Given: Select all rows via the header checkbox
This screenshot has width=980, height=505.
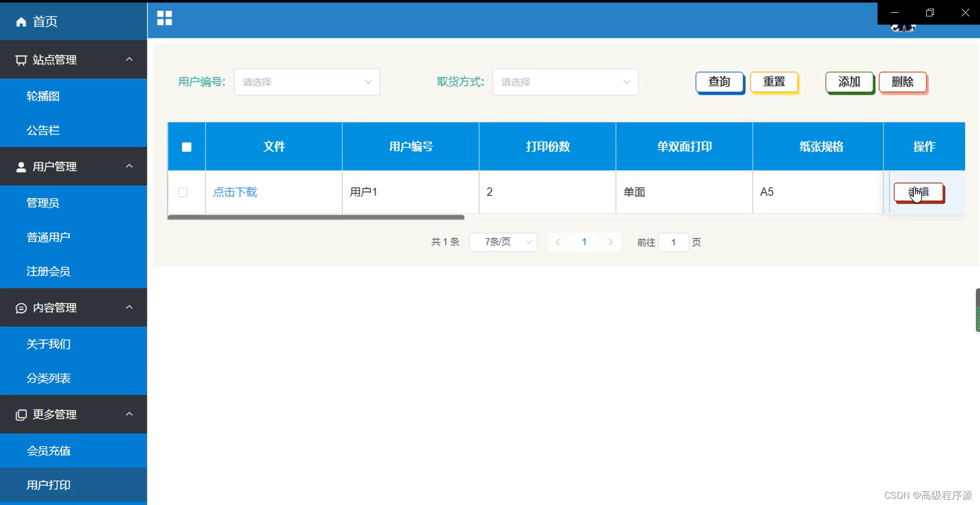Looking at the screenshot, I should [186, 147].
